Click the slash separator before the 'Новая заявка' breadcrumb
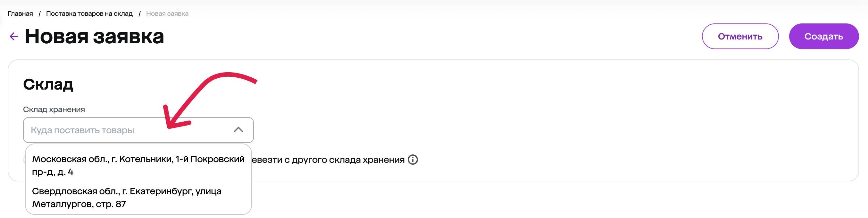The height and width of the screenshot is (218, 868). coord(139,13)
